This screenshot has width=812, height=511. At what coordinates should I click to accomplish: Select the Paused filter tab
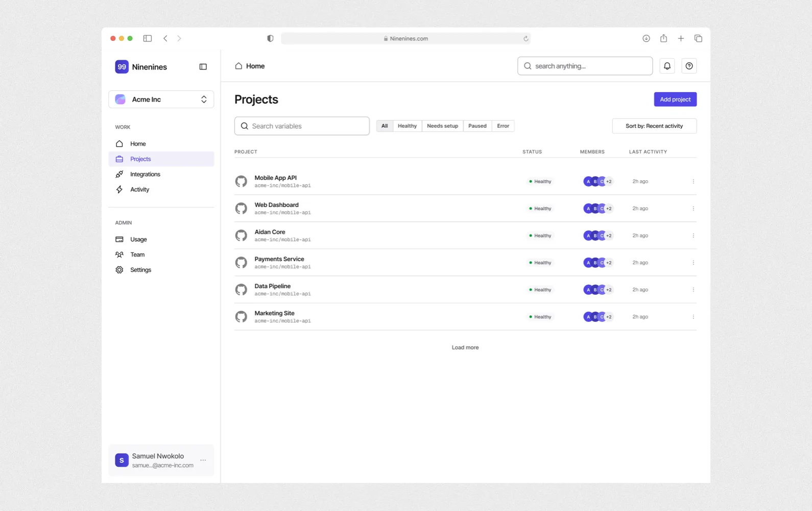pyautogui.click(x=477, y=126)
